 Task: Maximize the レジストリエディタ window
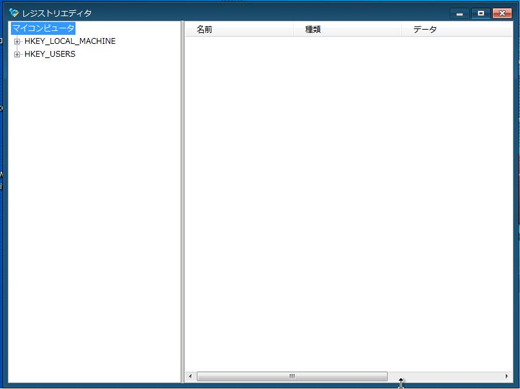pos(481,13)
